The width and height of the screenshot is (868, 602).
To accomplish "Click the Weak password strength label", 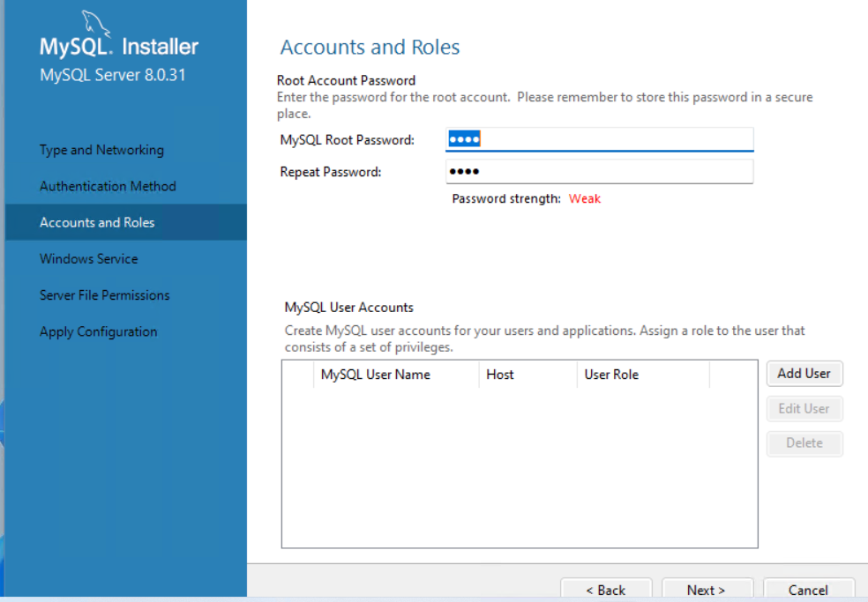I will (584, 199).
